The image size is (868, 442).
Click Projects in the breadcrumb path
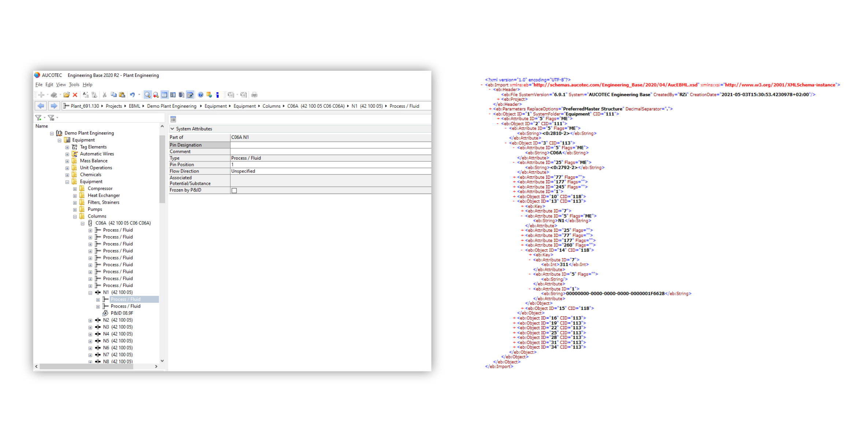(113, 106)
